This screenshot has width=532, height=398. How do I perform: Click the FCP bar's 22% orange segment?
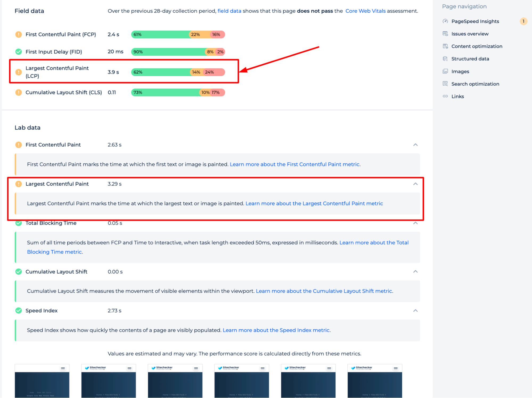click(x=199, y=34)
